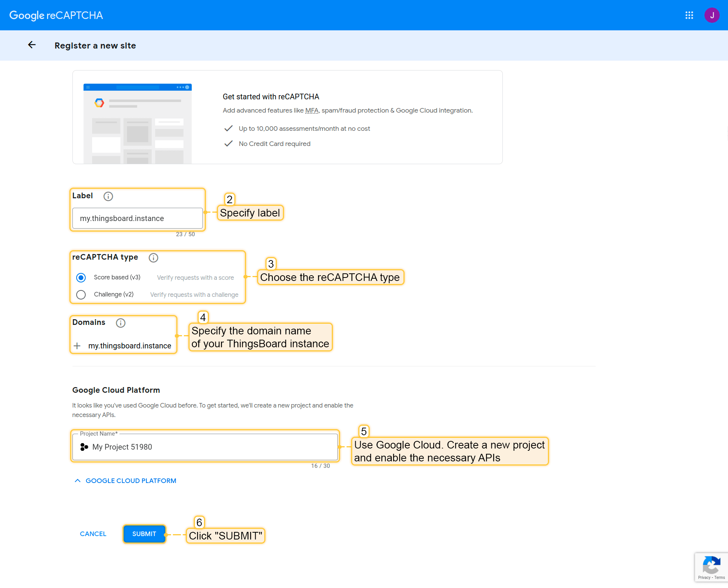Click the Domains info icon
The height and width of the screenshot is (588, 728).
pos(121,323)
